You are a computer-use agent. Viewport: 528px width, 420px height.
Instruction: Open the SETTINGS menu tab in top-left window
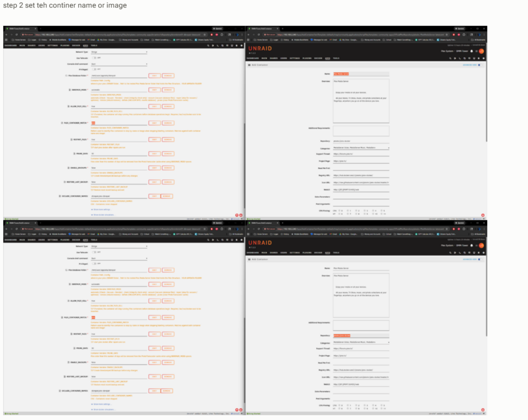pyautogui.click(x=52, y=45)
